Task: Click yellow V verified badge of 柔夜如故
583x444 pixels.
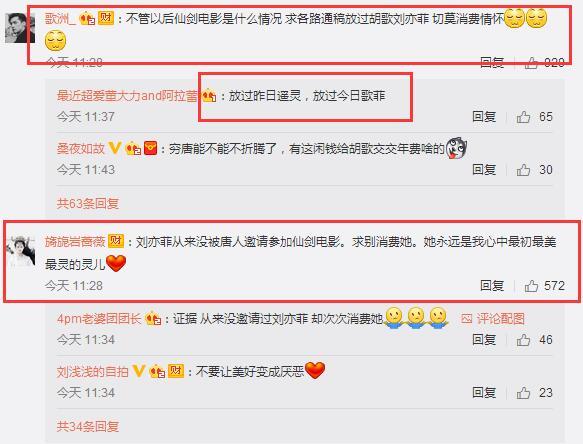Action: pos(115,148)
